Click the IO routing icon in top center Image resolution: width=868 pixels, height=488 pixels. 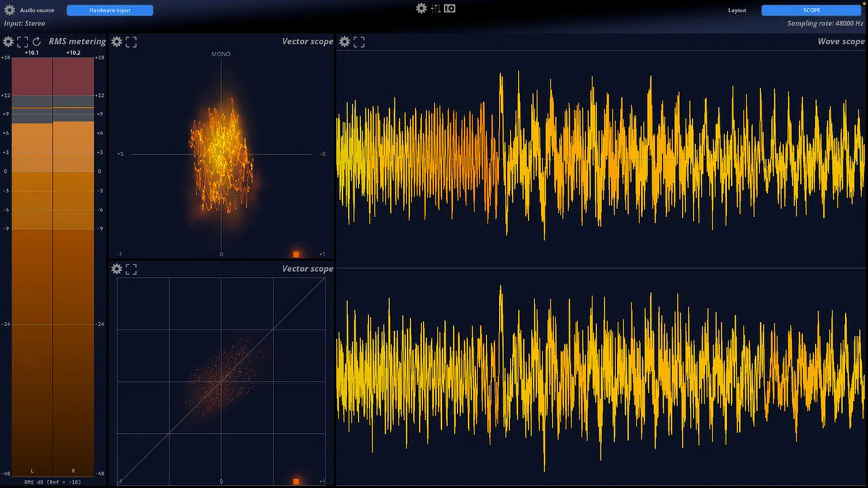(x=450, y=9)
